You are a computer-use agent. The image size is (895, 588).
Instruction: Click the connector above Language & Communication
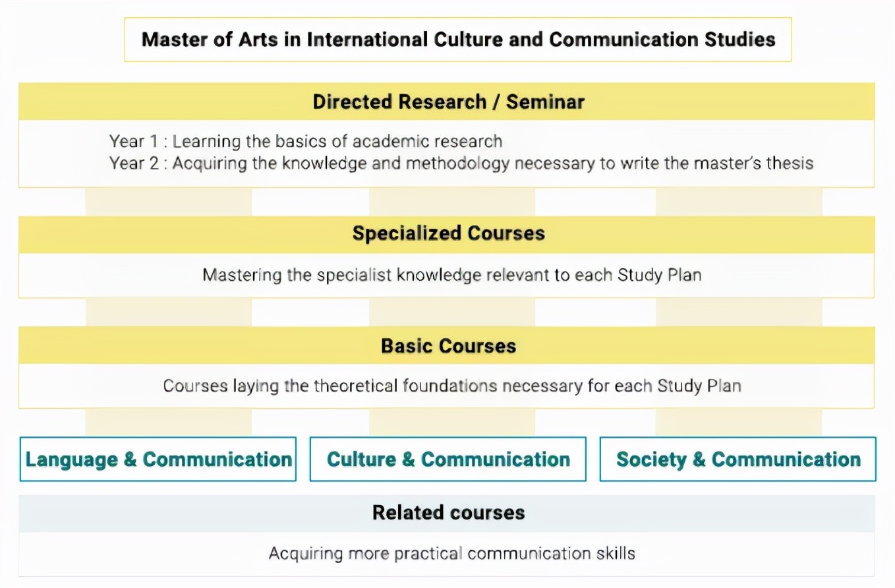click(x=169, y=423)
